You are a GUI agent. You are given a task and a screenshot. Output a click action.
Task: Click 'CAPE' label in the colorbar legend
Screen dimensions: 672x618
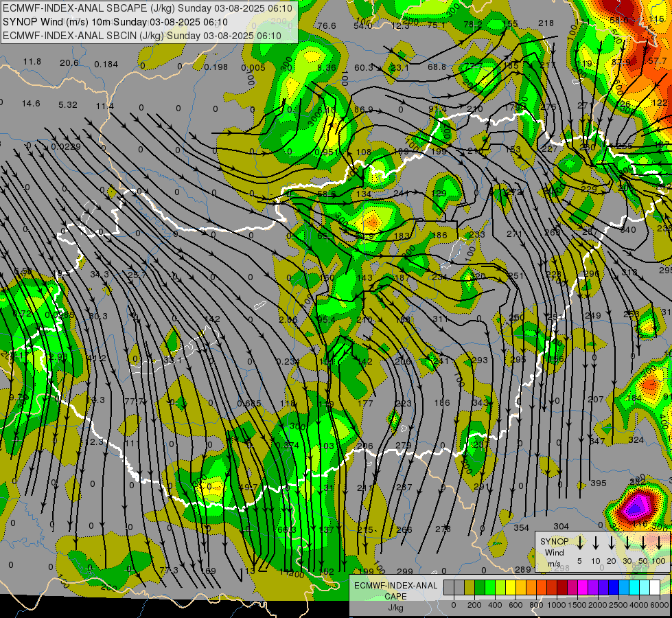click(395, 597)
